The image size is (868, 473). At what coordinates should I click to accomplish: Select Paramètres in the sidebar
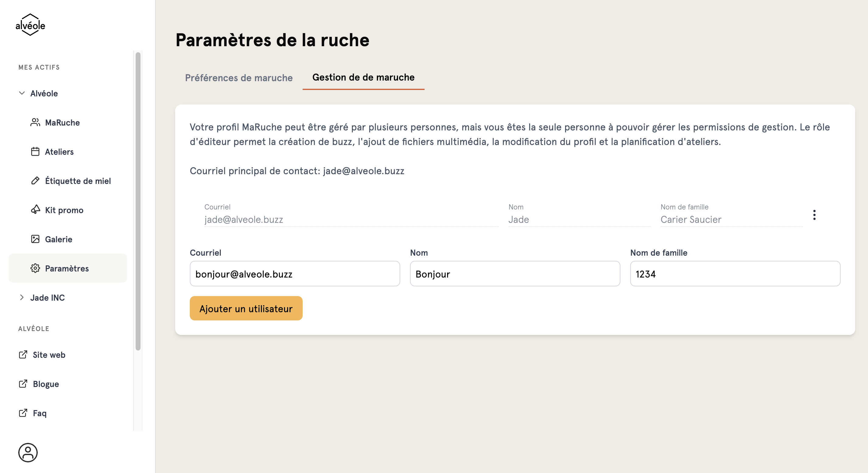(x=68, y=268)
